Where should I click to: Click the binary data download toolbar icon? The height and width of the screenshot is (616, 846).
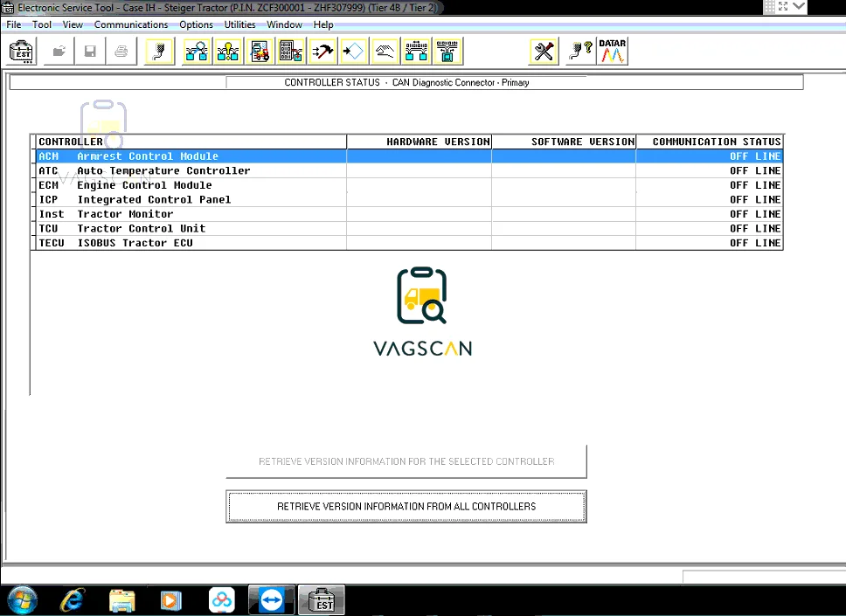click(291, 52)
